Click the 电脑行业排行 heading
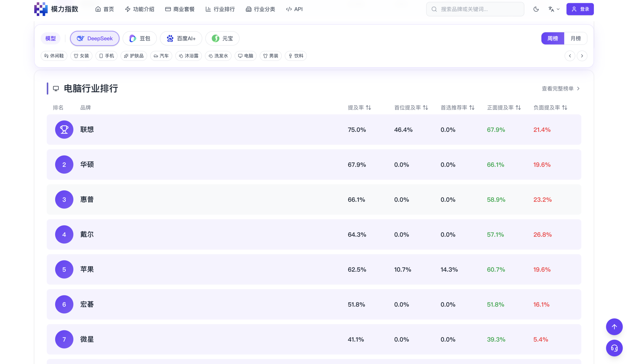The height and width of the screenshot is (364, 630). 91,89
